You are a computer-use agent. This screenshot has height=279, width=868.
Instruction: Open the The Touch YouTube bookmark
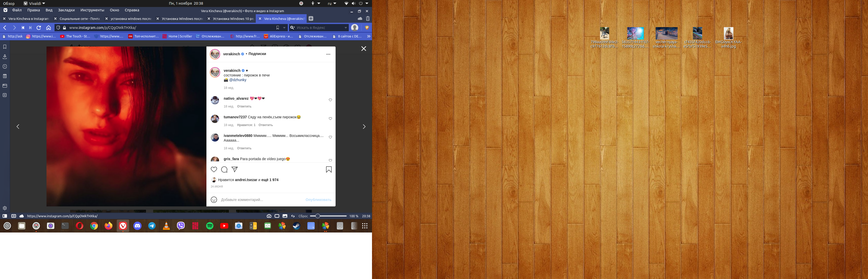pyautogui.click(x=75, y=36)
